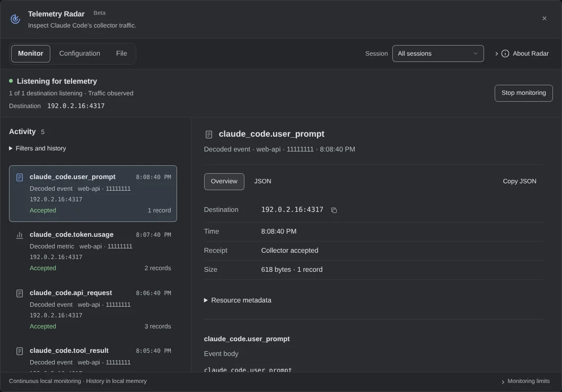Click the '2 records' count
This screenshot has height=392, width=562.
point(157,268)
